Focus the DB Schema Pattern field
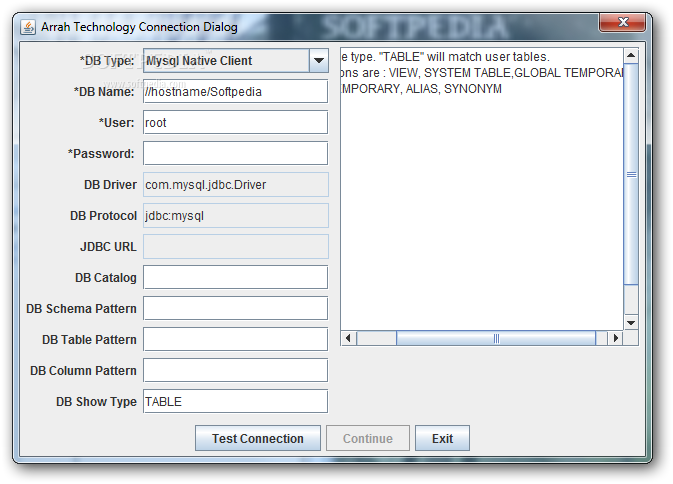Viewport: 673px width, 484px height. (x=236, y=308)
